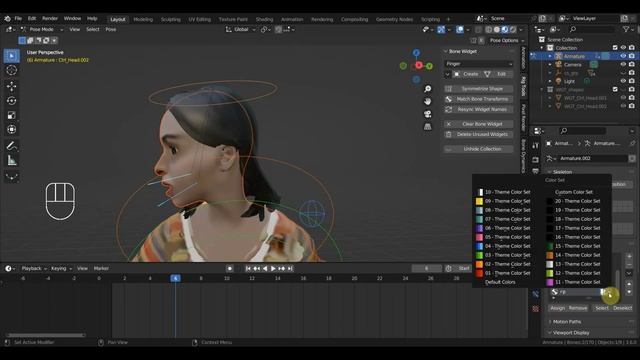Toggle visibility eye for Camera
640x360 pixels.
pyautogui.click(x=623, y=64)
